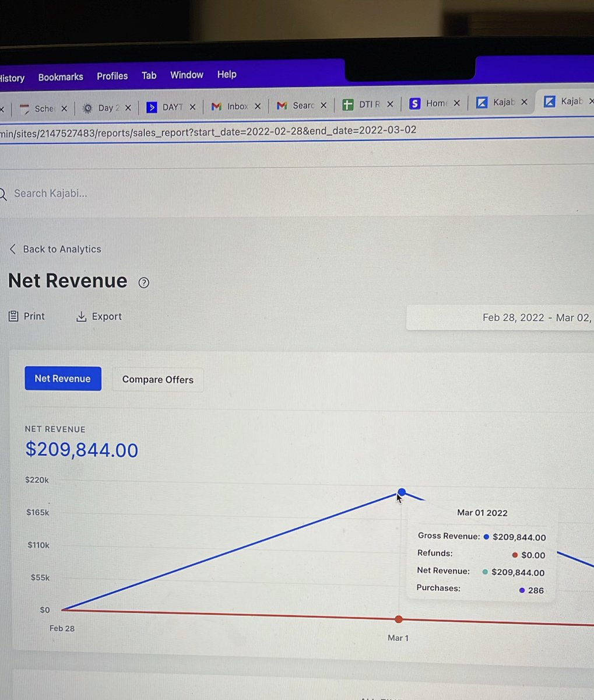Toggle the blue Gross Revenue legend dot
This screenshot has height=700, width=594.
(488, 537)
